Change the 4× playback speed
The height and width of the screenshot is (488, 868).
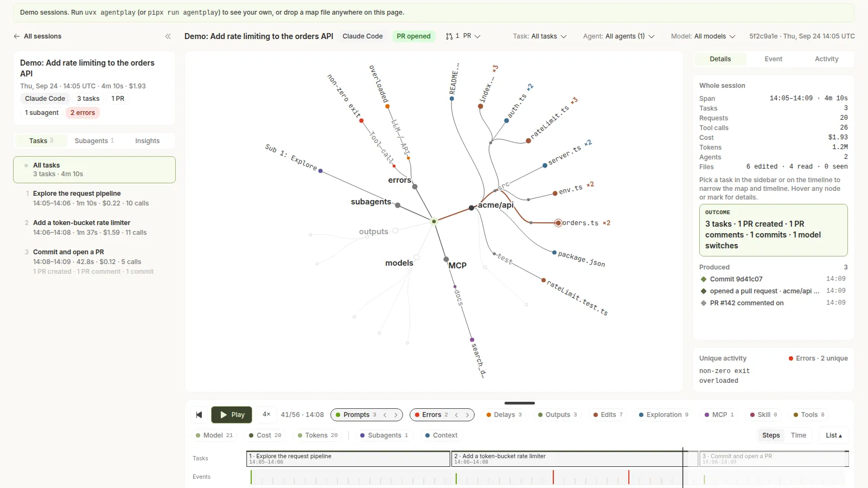tap(266, 414)
